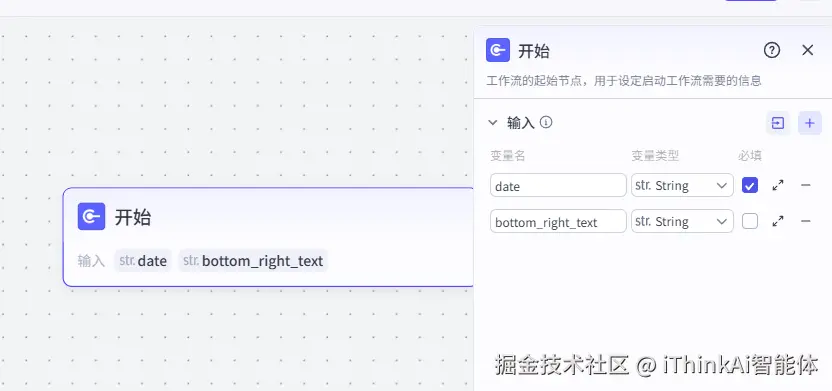Focus the date variable name field

point(558,185)
